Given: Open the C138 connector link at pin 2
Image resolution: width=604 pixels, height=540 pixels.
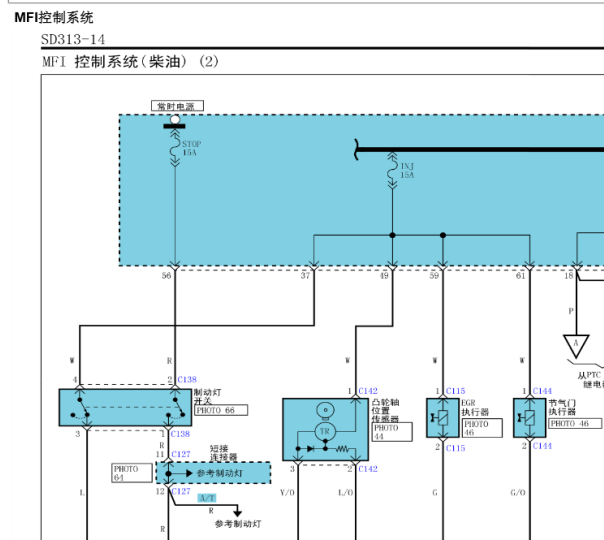Looking at the screenshot, I should click(x=187, y=379).
